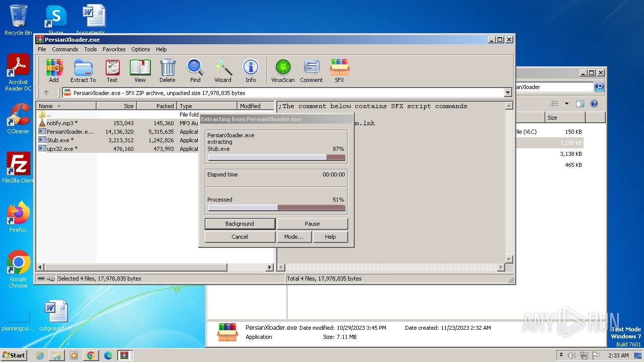Viewport: 644px width, 362px height.
Task: Open view options dropdown in Explorer window
Action: point(567,104)
